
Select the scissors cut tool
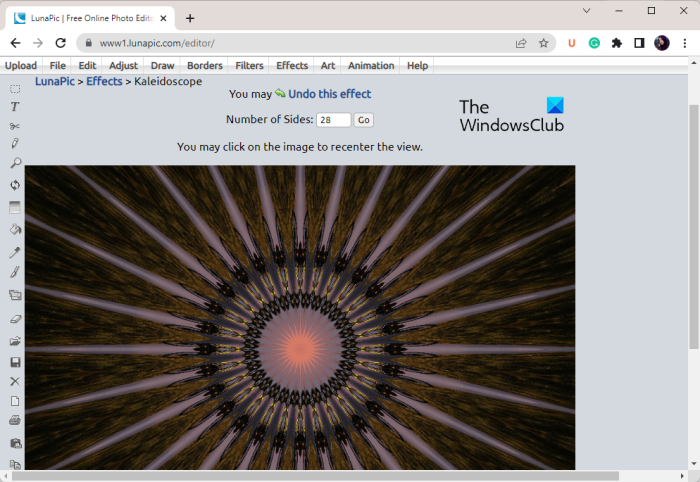[15, 126]
